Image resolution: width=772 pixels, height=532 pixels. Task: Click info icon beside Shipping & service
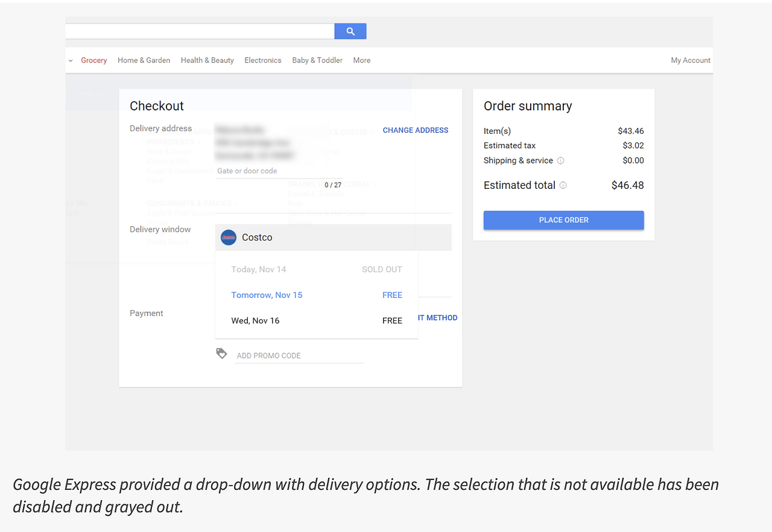tap(560, 160)
